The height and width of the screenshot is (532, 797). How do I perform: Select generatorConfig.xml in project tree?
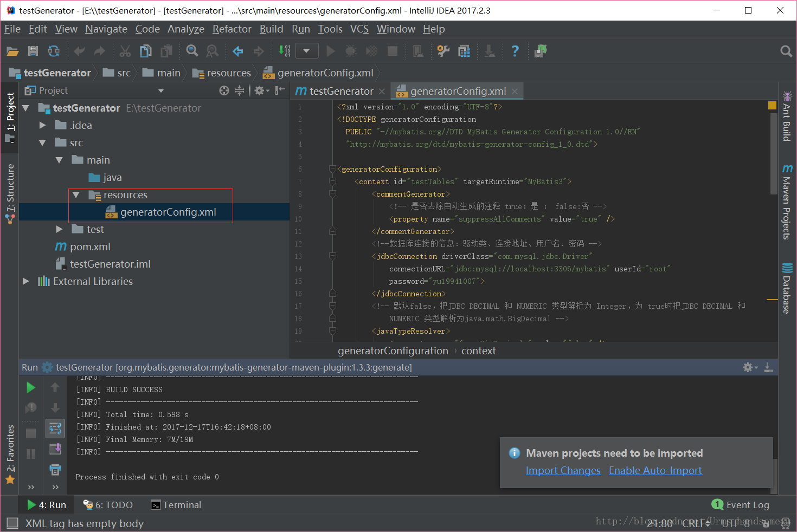[x=161, y=212]
